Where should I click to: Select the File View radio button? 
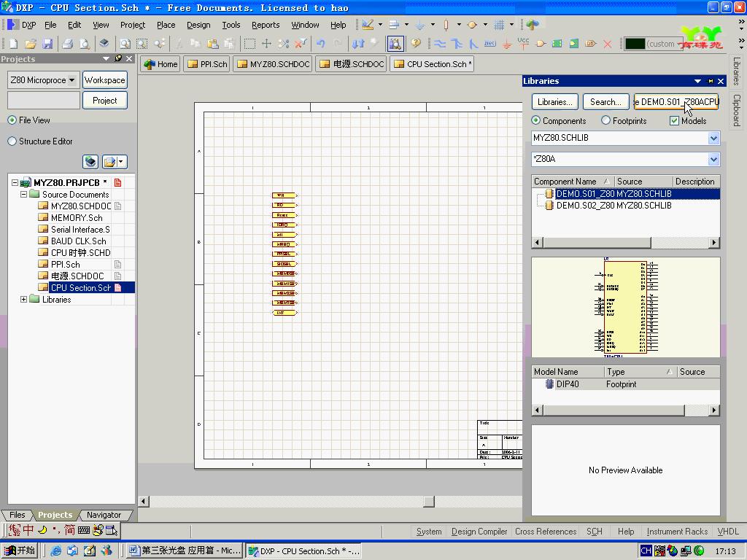[12, 120]
